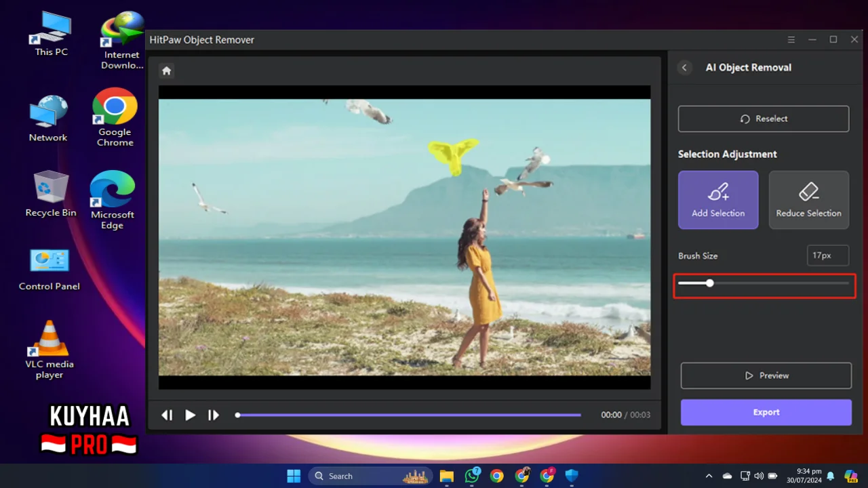868x488 pixels.
Task: Select the VLC media player desktop icon
Action: tap(50, 350)
